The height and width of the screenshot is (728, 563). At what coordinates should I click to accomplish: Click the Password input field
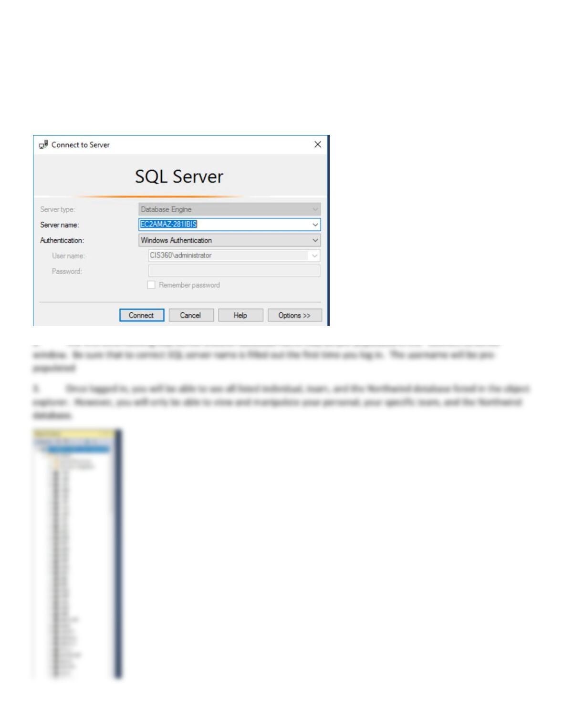click(234, 271)
